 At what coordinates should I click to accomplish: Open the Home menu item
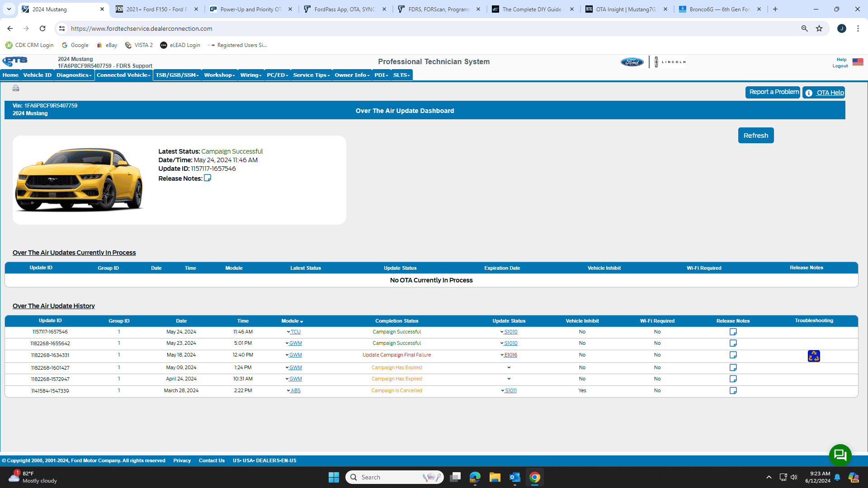(10, 75)
